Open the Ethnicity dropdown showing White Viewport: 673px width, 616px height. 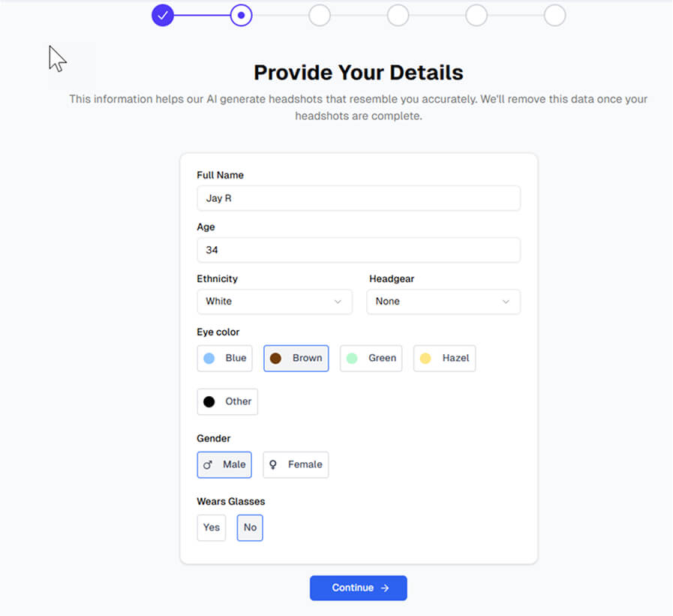(274, 301)
